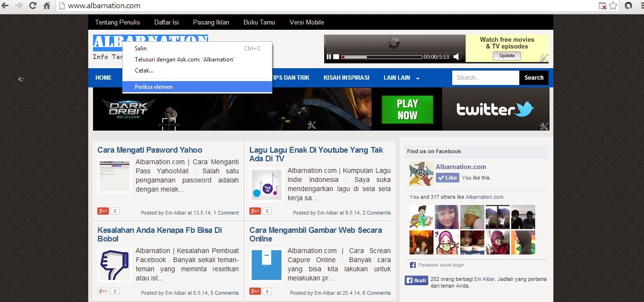Expand the LAIN LAIN dropdown menu
This screenshot has height=302, width=644.
click(x=401, y=78)
